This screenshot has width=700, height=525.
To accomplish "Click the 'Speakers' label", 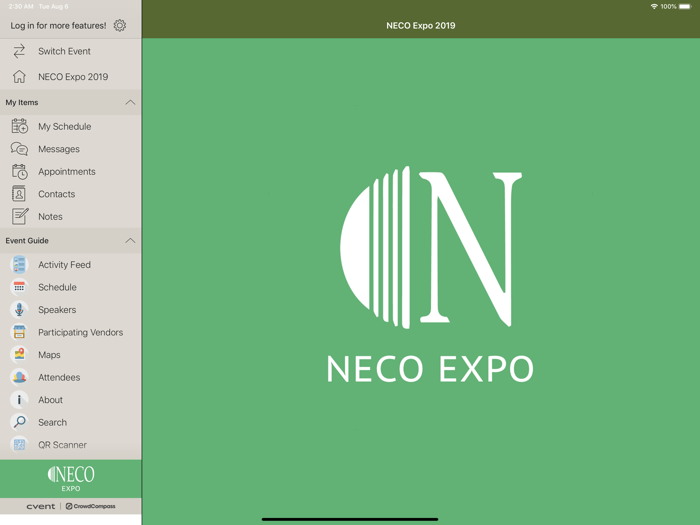I will (57, 310).
